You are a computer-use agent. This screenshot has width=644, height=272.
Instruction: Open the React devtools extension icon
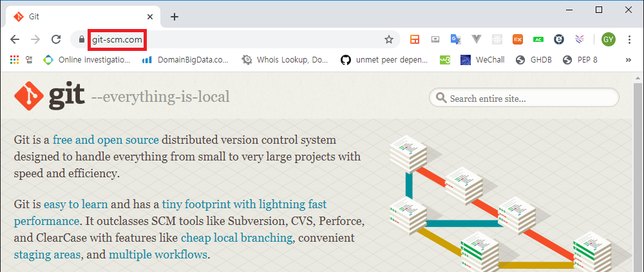click(497, 39)
